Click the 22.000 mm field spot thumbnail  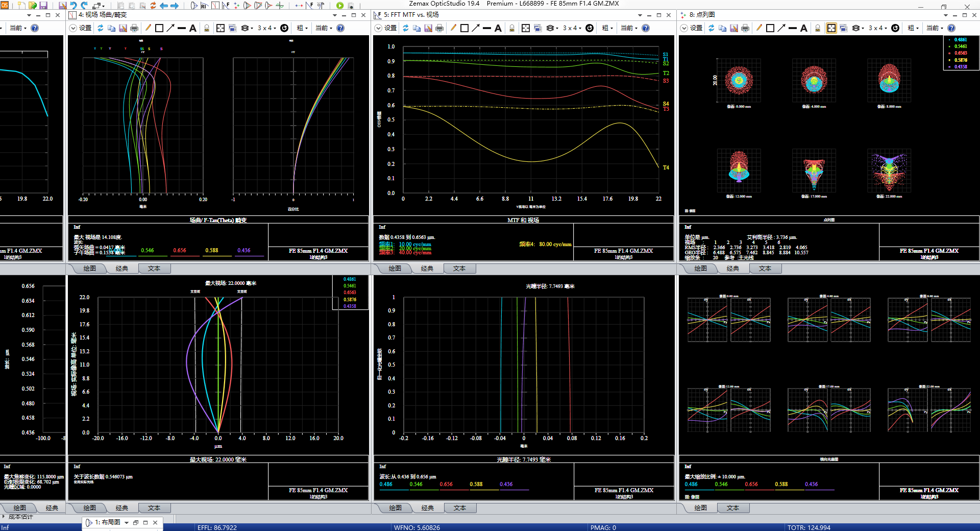pos(889,171)
